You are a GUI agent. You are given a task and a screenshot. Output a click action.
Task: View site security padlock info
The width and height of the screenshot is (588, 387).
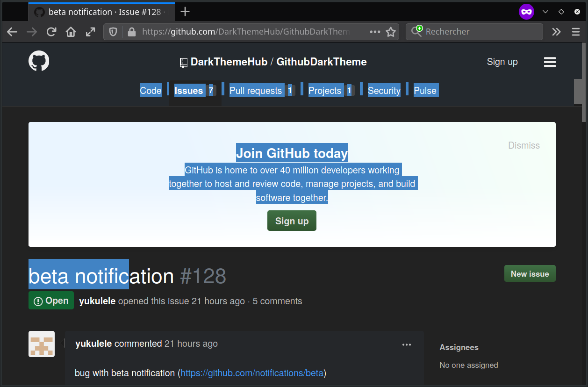point(132,32)
